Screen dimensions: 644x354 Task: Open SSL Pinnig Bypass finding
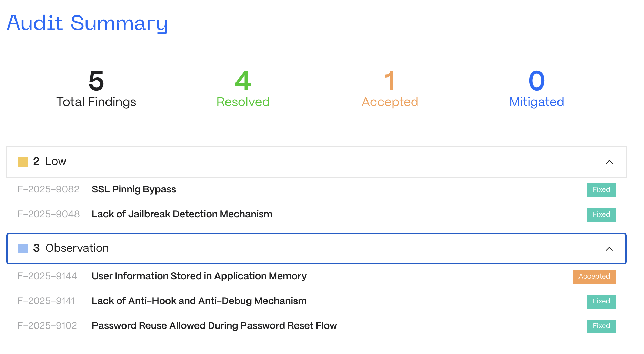(x=134, y=189)
